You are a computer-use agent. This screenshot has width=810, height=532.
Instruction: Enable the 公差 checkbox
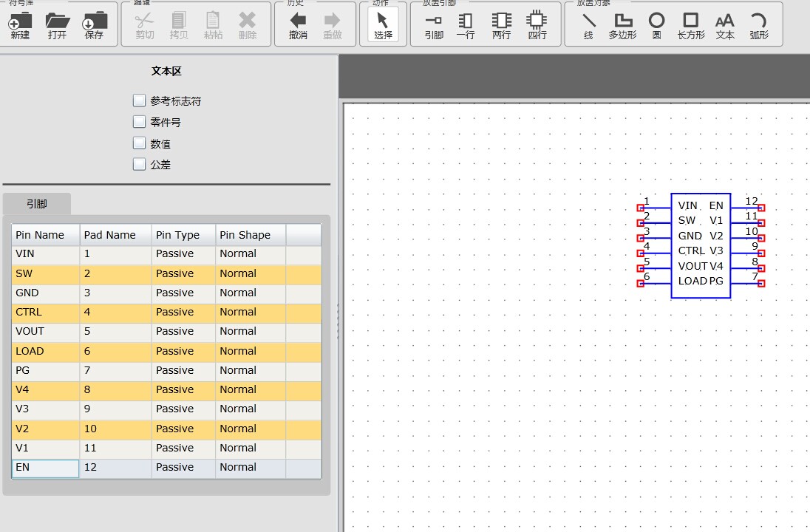point(139,164)
